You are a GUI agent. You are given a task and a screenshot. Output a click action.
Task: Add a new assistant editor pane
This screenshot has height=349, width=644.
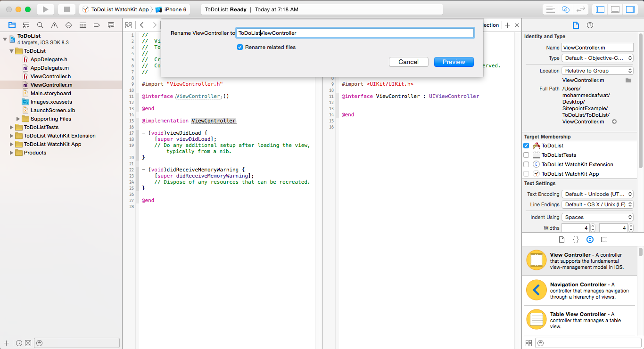click(x=507, y=25)
